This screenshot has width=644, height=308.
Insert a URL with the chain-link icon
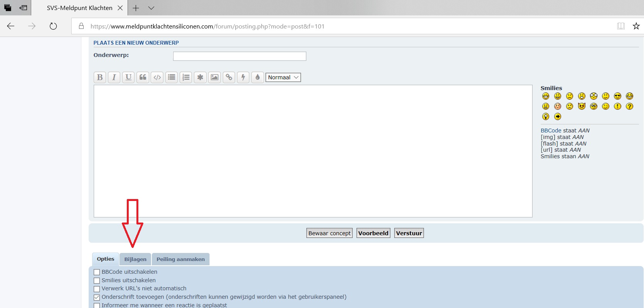pyautogui.click(x=229, y=77)
